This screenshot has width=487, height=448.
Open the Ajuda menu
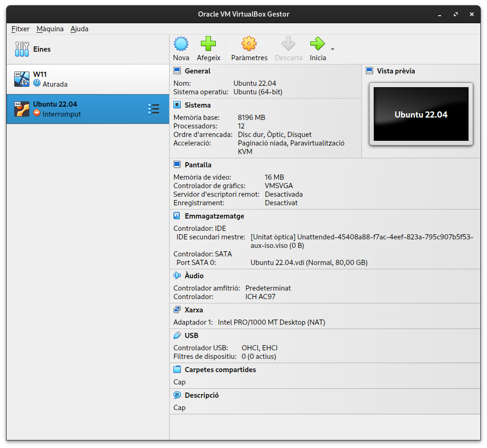(x=80, y=29)
